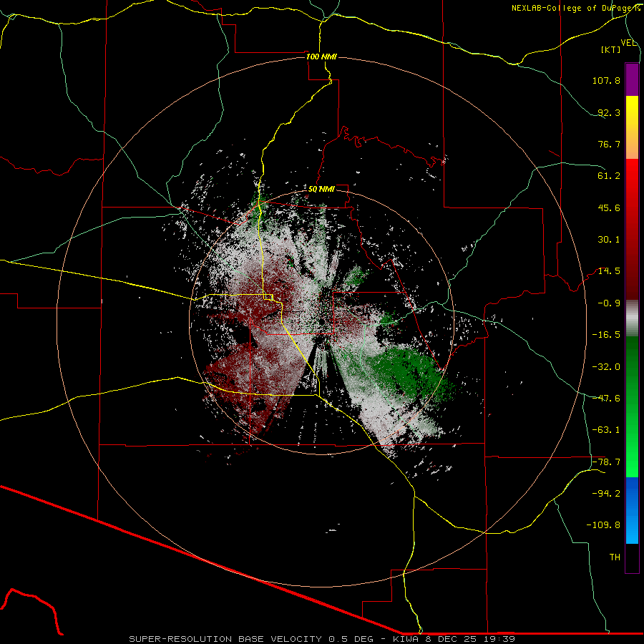Click the 30.1 velocity scale value
Image resolution: width=644 pixels, height=644 pixels.
point(609,240)
